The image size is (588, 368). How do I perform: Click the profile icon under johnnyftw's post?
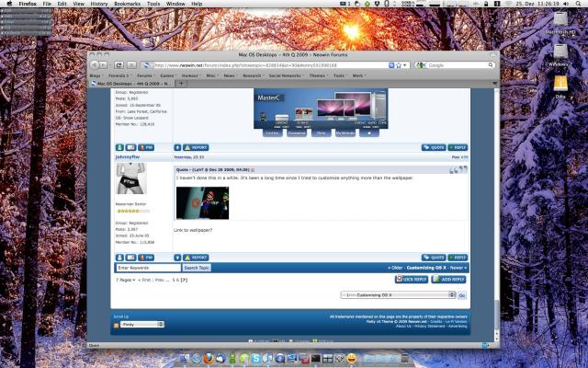coord(119,258)
